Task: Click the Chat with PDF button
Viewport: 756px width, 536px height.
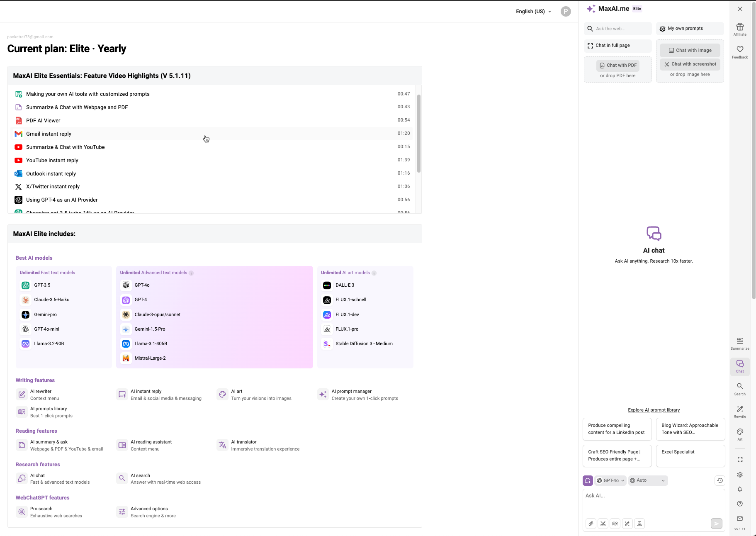Action: (x=617, y=65)
